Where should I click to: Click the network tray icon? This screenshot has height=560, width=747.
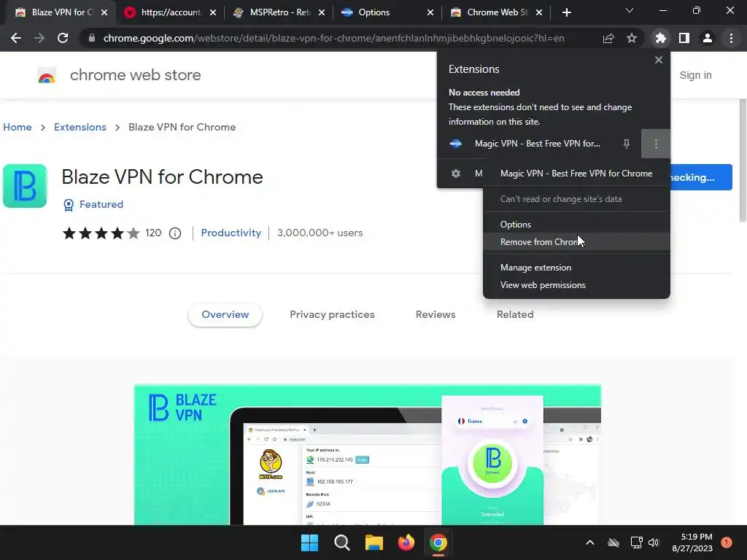[636, 542]
